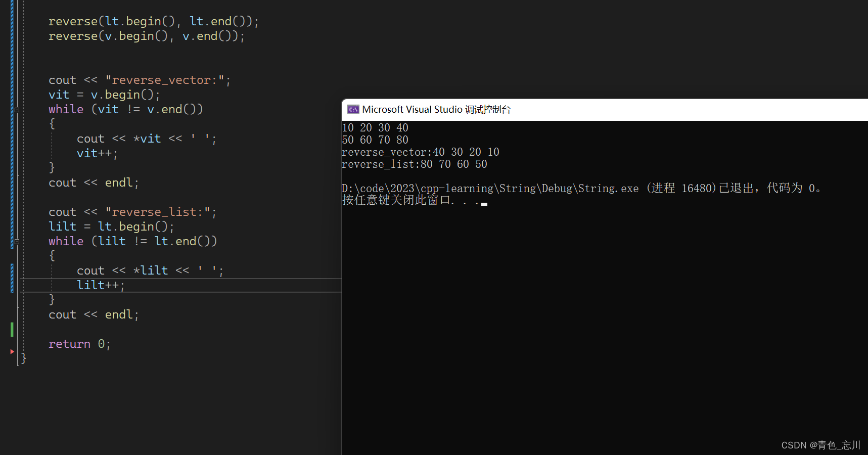Click the cout "reverse_list:" line

[x=132, y=212]
